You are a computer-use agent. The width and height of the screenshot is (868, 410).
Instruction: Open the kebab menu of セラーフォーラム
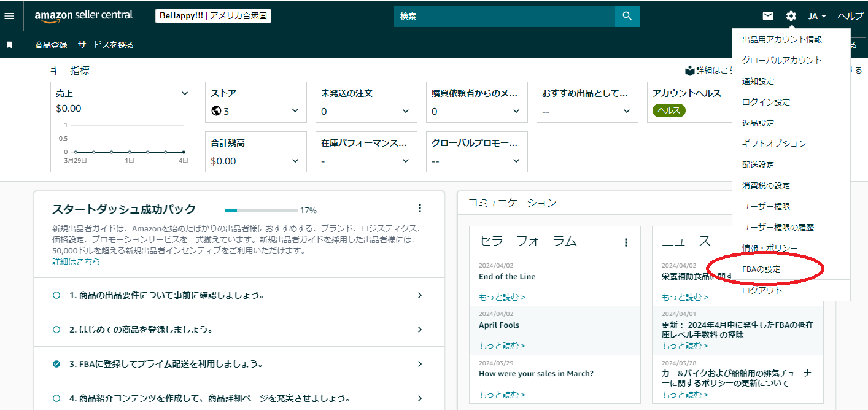point(626,242)
